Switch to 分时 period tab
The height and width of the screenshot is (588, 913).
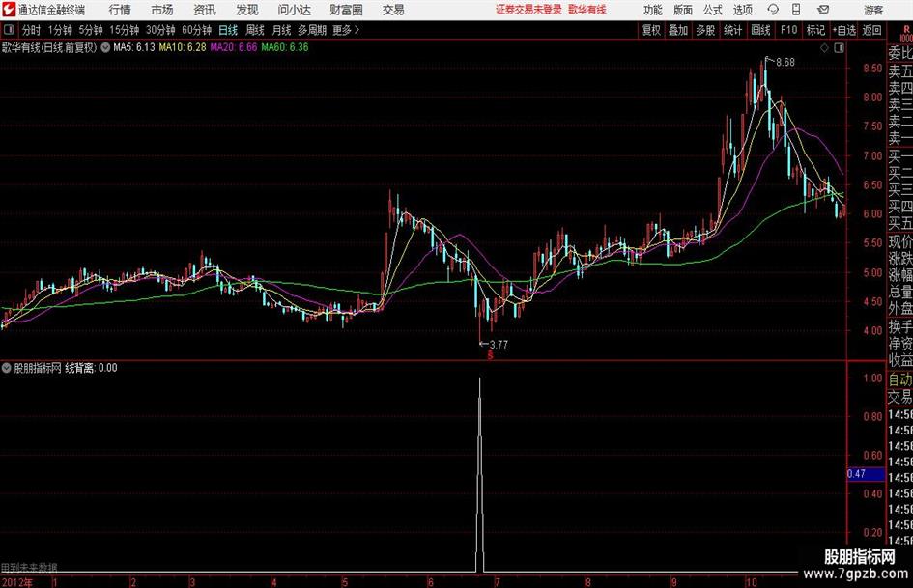[32, 30]
